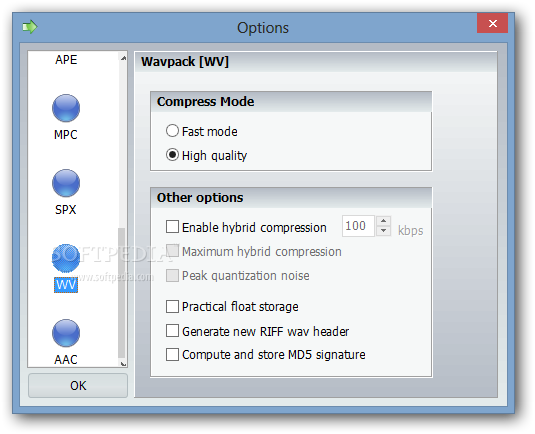Screen dimensions: 535x434
Task: Close the Options dialog
Action: point(492,23)
